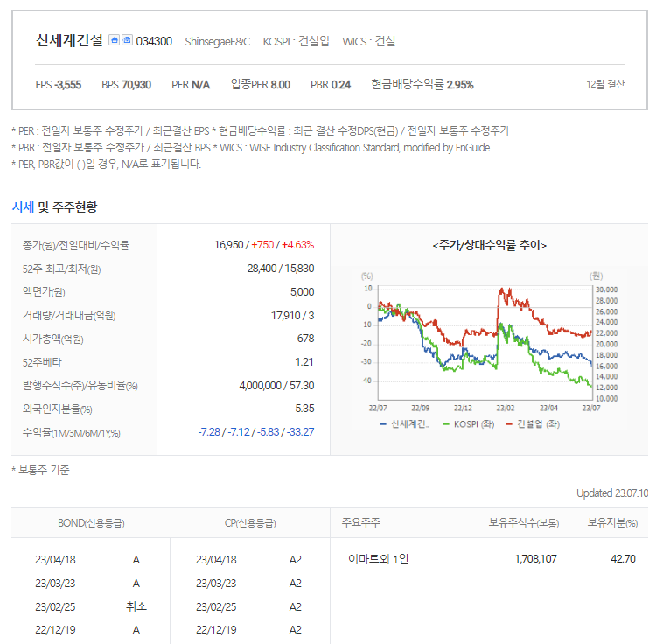
Task: Click the PBR 0.24 value
Action: [331, 85]
